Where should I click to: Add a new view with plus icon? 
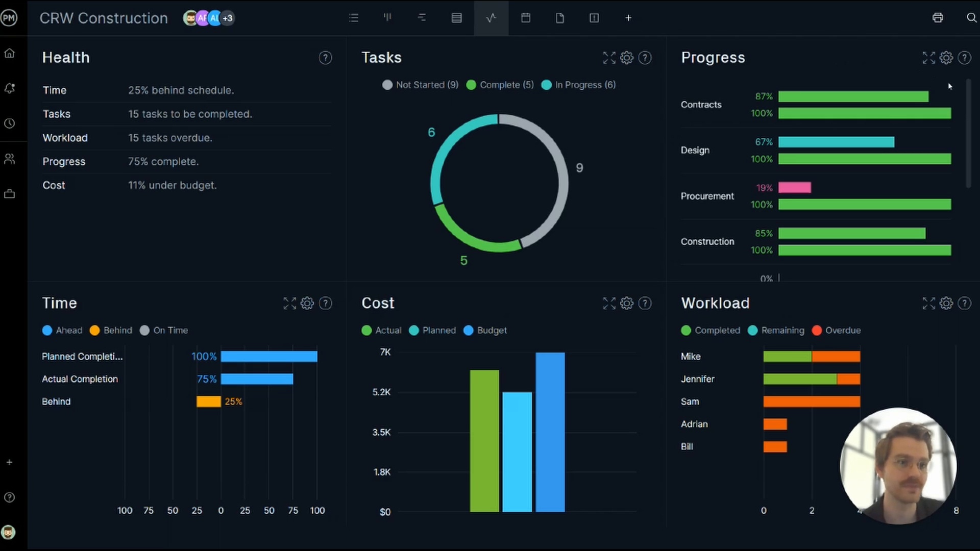628,18
